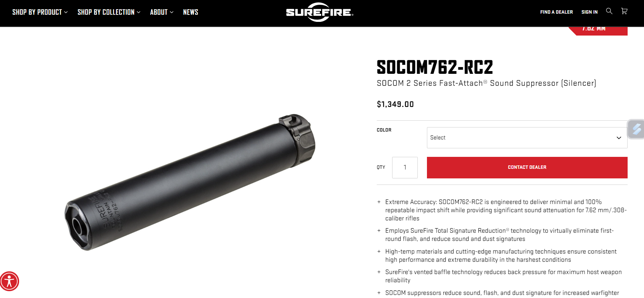Click the red 7.62 MM badge
The height and width of the screenshot is (298, 644).
597,30
